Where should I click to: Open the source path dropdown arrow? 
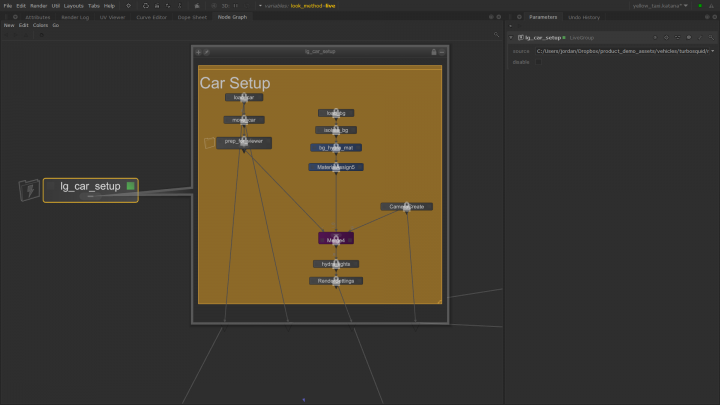tap(711, 50)
